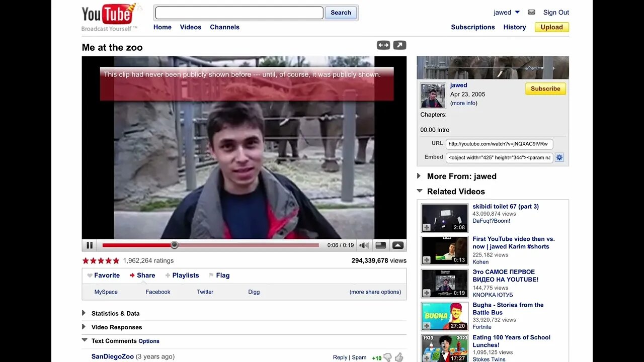Reply to SanDiegoZoo's comment

point(340,357)
